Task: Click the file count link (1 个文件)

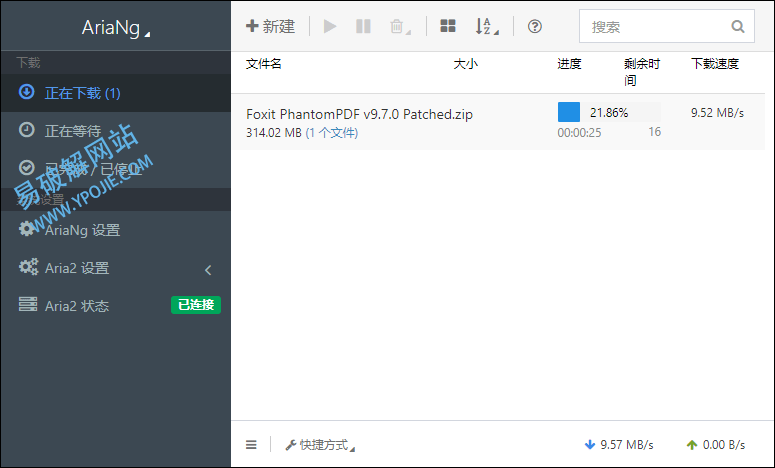Action: click(332, 133)
